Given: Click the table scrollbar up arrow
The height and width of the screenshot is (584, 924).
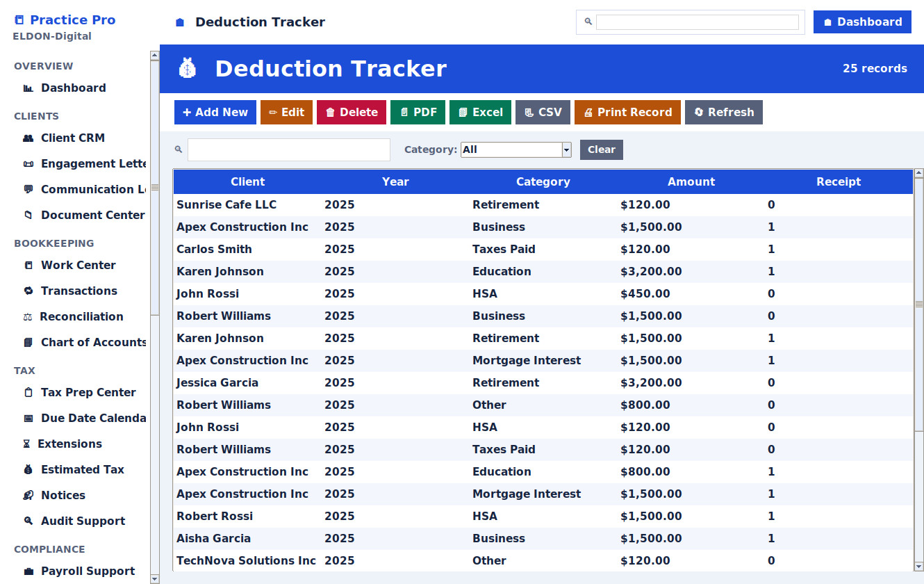Looking at the screenshot, I should click(919, 173).
